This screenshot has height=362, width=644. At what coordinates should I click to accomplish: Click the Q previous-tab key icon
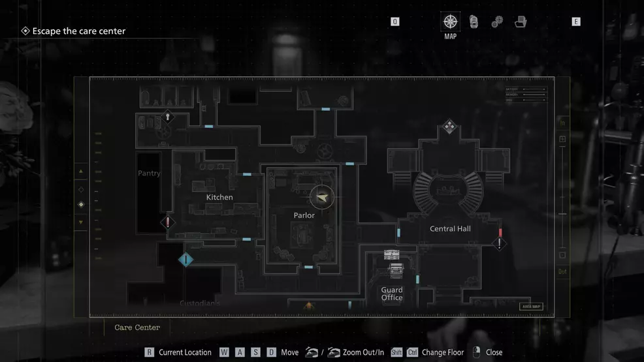(394, 22)
